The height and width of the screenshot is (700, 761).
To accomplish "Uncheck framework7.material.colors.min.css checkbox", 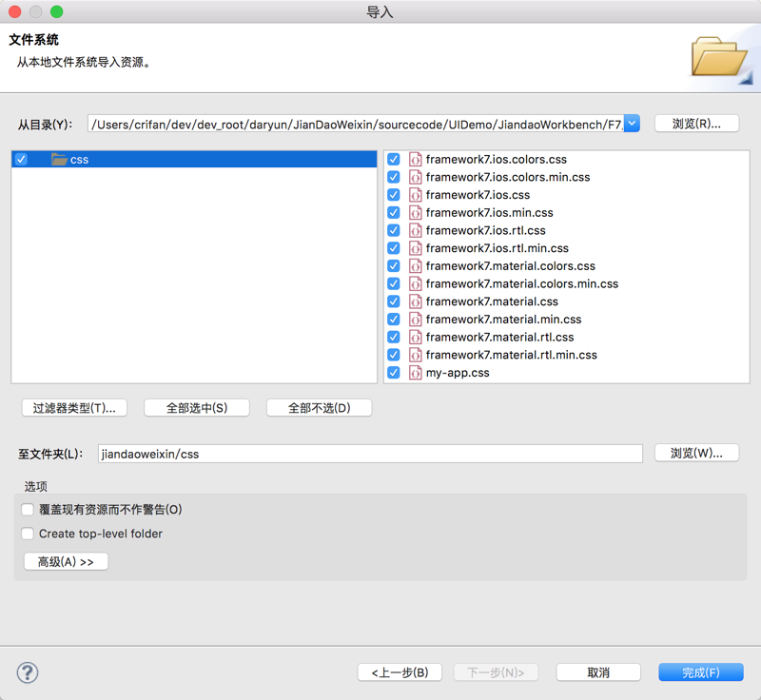I will (x=394, y=283).
